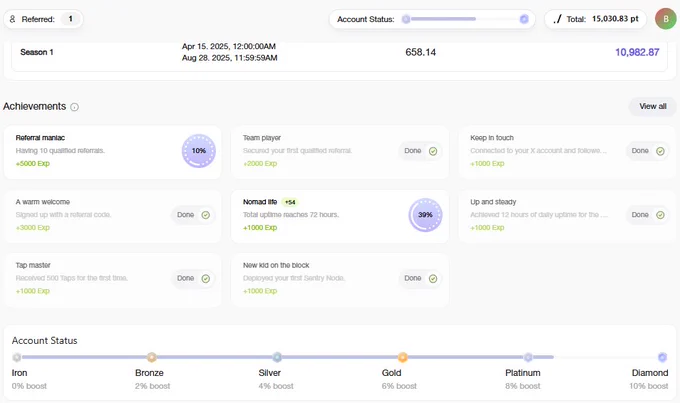Screen dimensions: 680x403
Task: Click the +3000 Exp reward text
Action: (x=33, y=227)
